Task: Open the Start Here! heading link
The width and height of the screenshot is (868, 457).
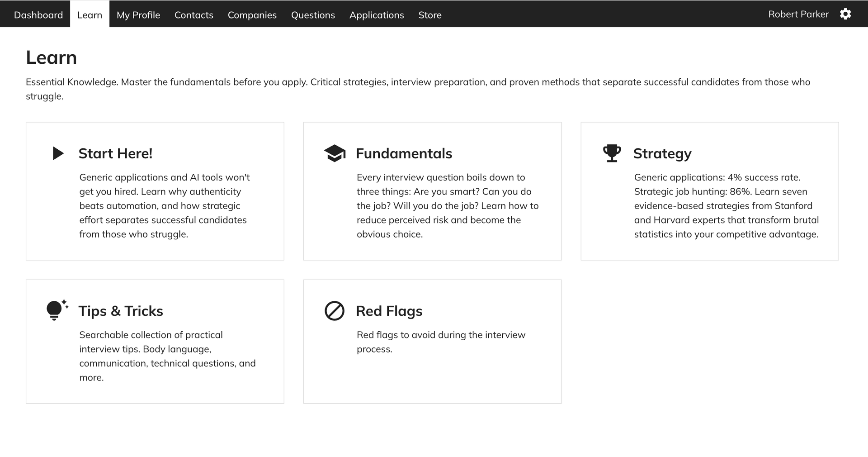Action: pos(115,153)
